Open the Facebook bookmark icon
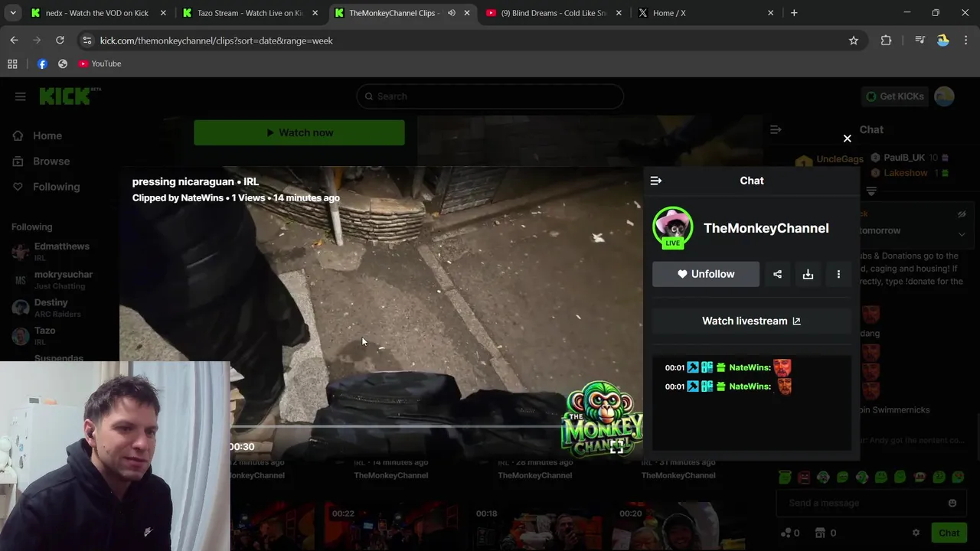Screen dimensions: 980x551 point(42,64)
